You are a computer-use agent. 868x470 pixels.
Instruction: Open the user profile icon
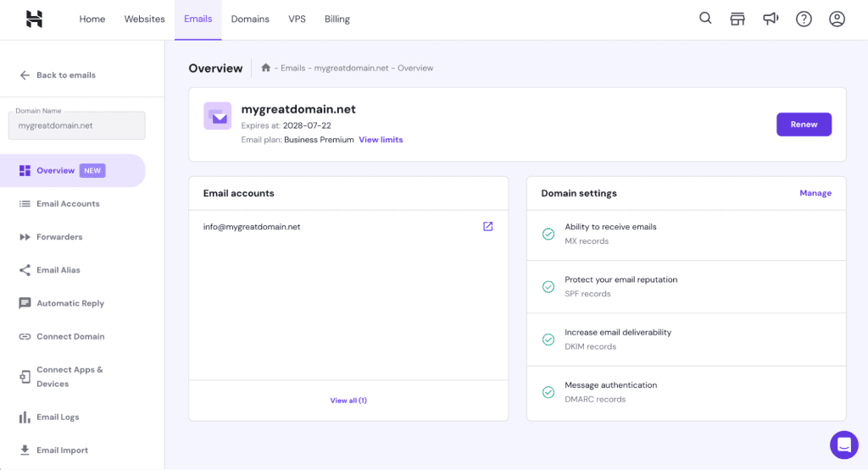tap(837, 19)
